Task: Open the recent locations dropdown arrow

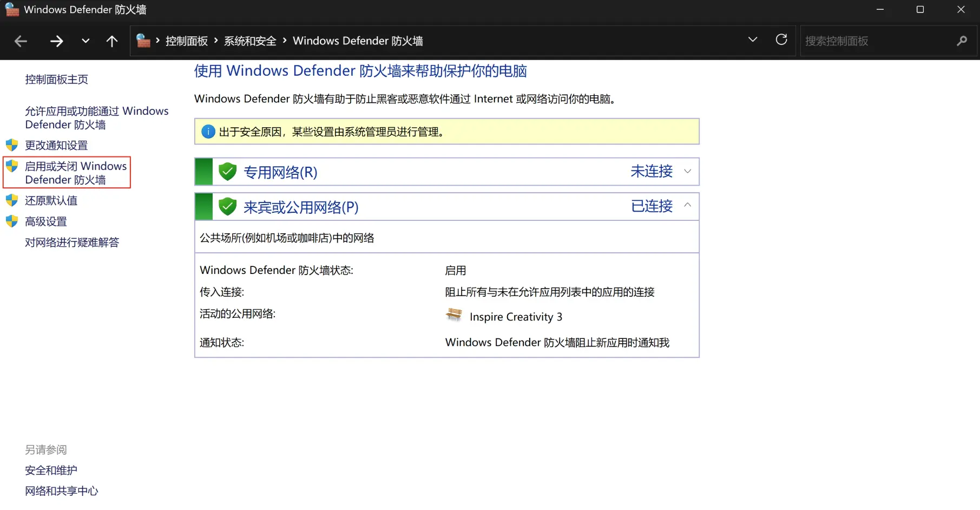Action: tap(85, 41)
